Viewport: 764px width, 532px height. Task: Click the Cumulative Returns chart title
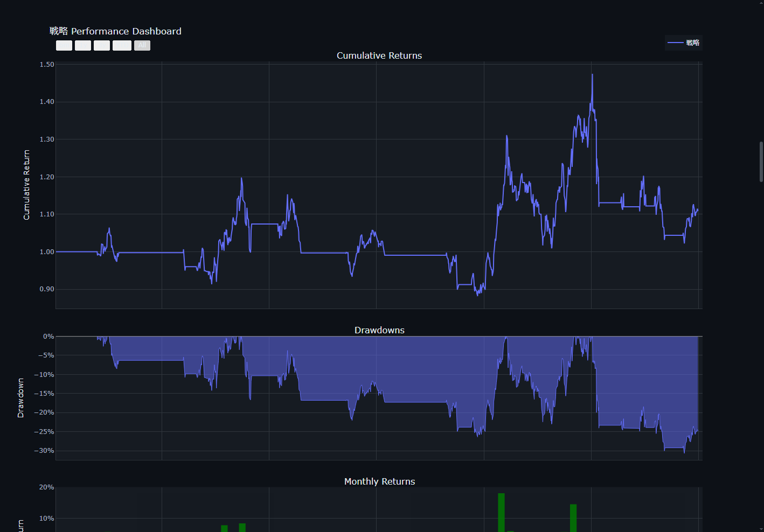(379, 55)
